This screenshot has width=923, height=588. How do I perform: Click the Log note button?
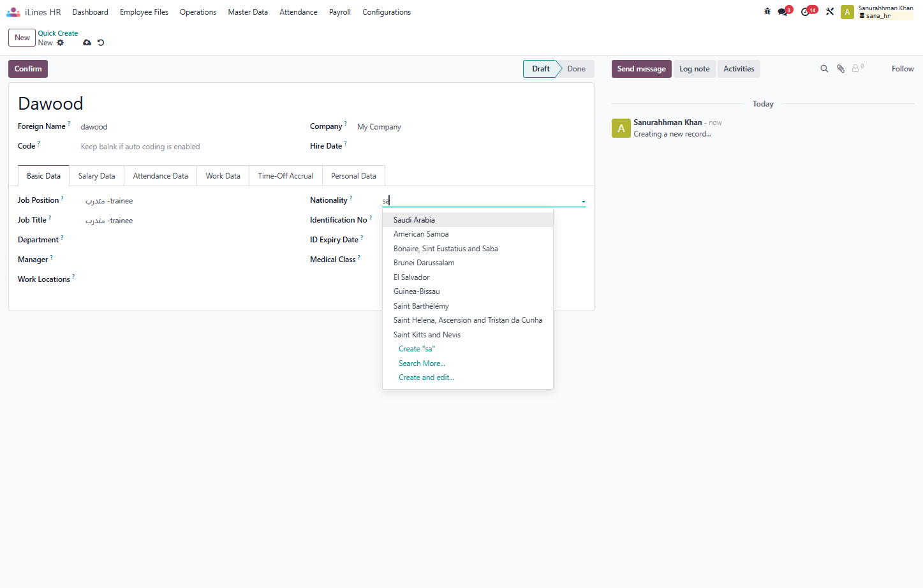pos(695,69)
